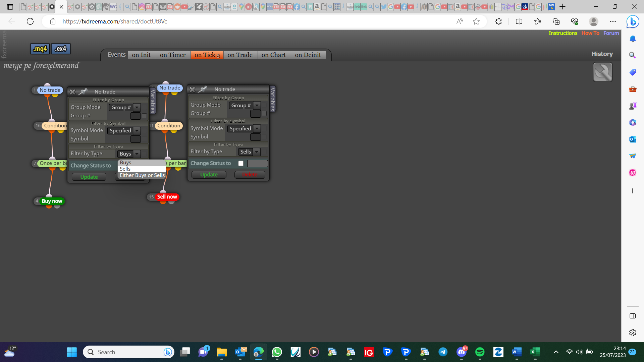Select the Condition block numbered 11
This screenshot has width=644, height=362.
[169, 126]
